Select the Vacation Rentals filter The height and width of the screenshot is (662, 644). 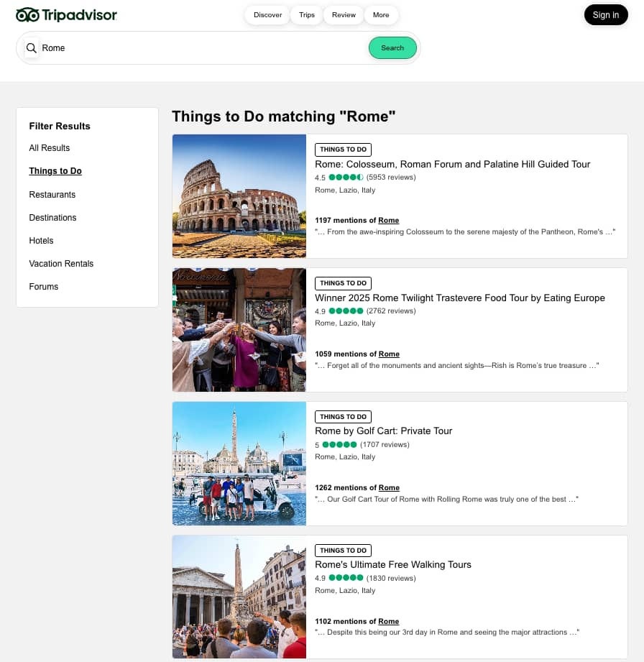pos(61,264)
